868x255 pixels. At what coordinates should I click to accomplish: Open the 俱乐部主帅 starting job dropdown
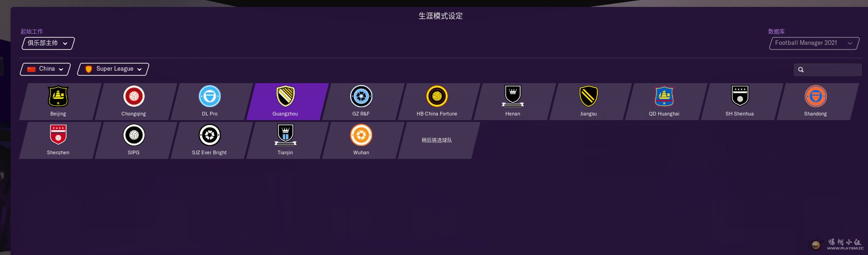click(48, 43)
